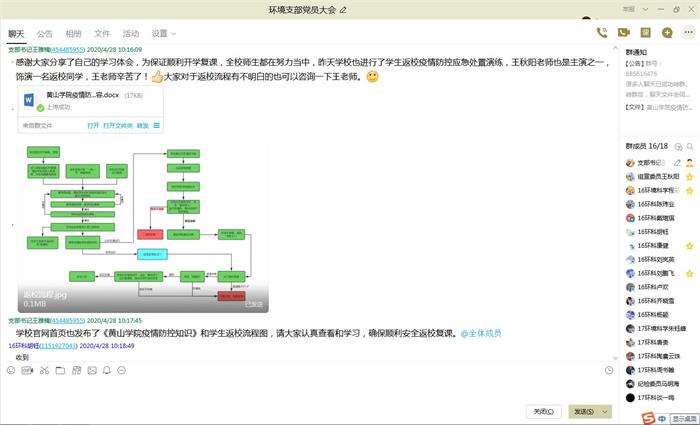
Task: Switch to the 相册 tab
Action: (x=74, y=33)
